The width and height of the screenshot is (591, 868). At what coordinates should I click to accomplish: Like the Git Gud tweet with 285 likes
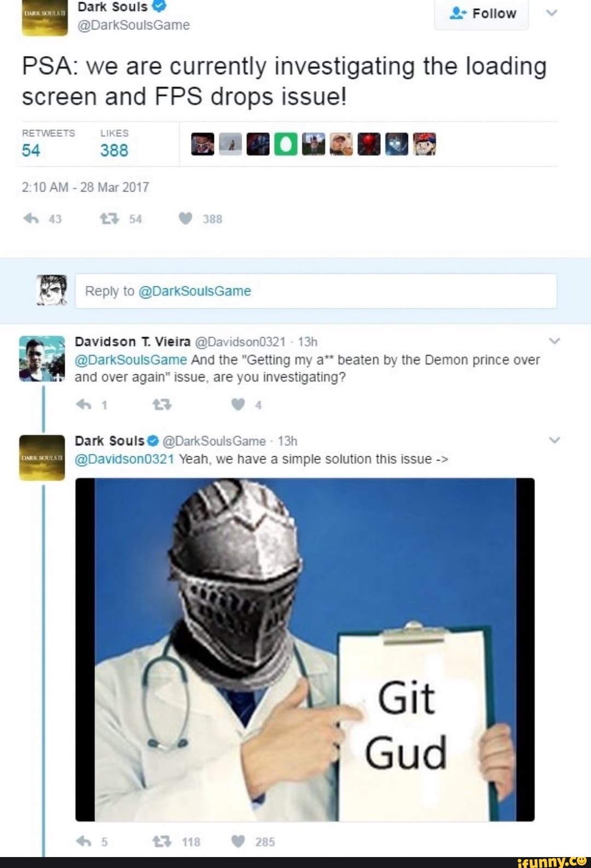click(x=237, y=842)
